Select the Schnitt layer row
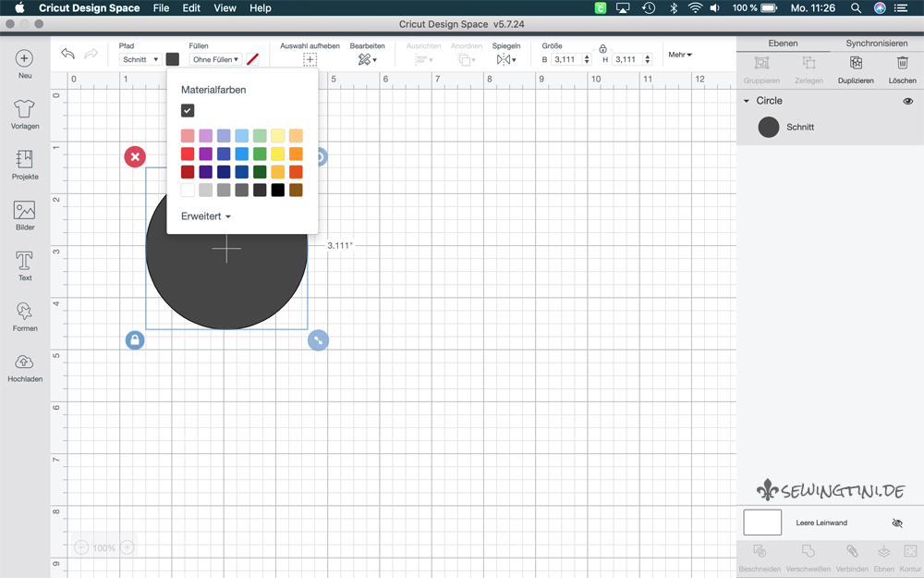 pyautogui.click(x=830, y=128)
